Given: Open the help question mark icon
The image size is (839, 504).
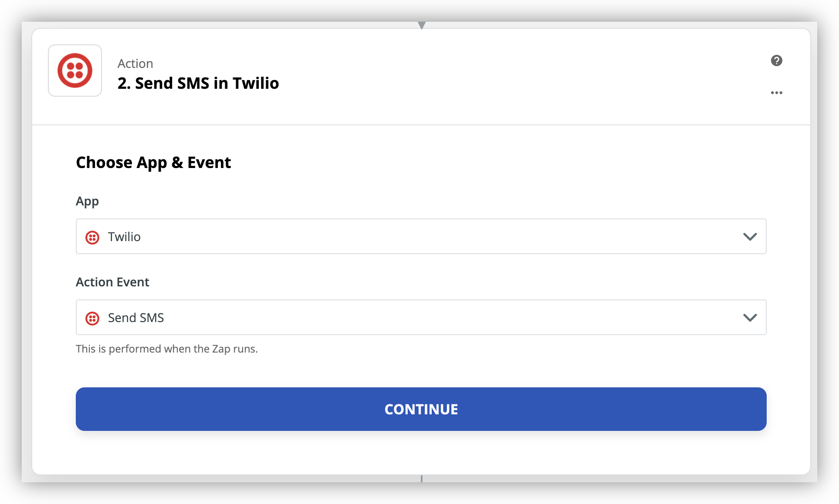Looking at the screenshot, I should pos(776,60).
